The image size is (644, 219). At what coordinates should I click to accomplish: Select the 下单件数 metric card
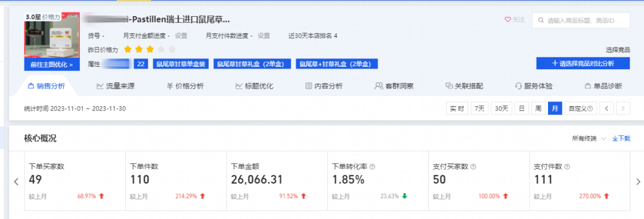(176, 181)
